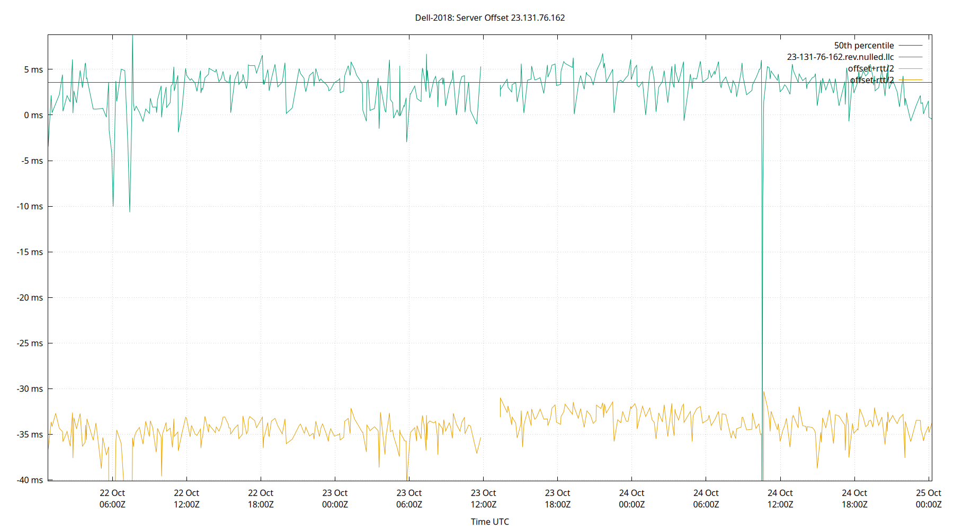Click the 'offset-rtt/2' legend label

point(872,80)
